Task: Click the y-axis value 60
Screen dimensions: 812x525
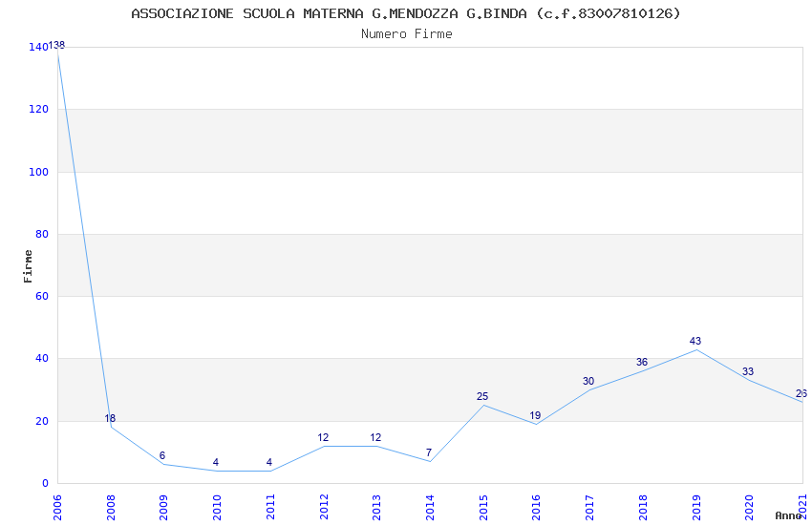Action: tap(42, 296)
